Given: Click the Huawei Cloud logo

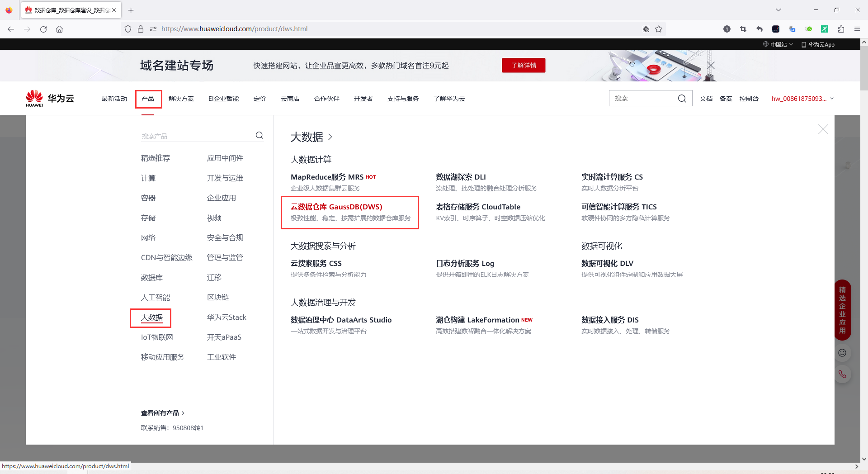Looking at the screenshot, I should [50, 98].
